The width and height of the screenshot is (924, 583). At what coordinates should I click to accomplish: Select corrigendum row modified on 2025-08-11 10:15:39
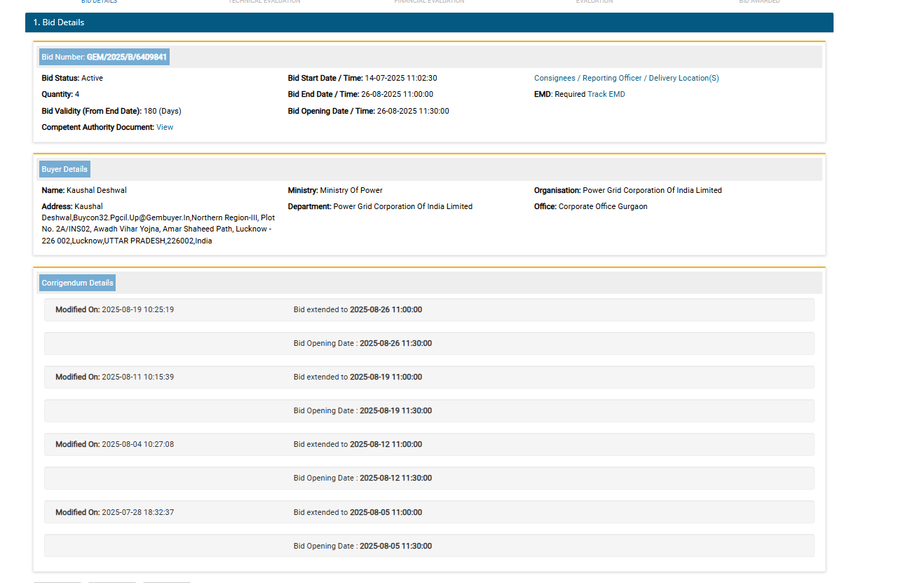tap(429, 377)
